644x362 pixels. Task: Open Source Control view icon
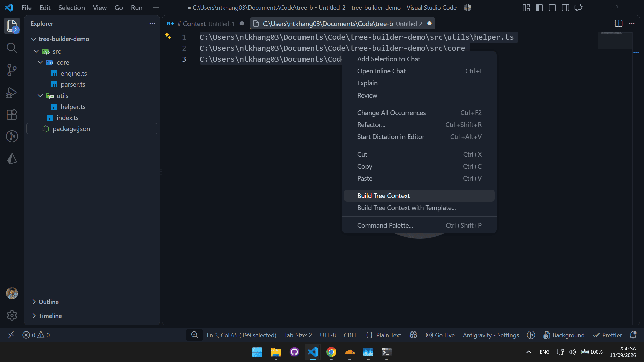pos(12,70)
